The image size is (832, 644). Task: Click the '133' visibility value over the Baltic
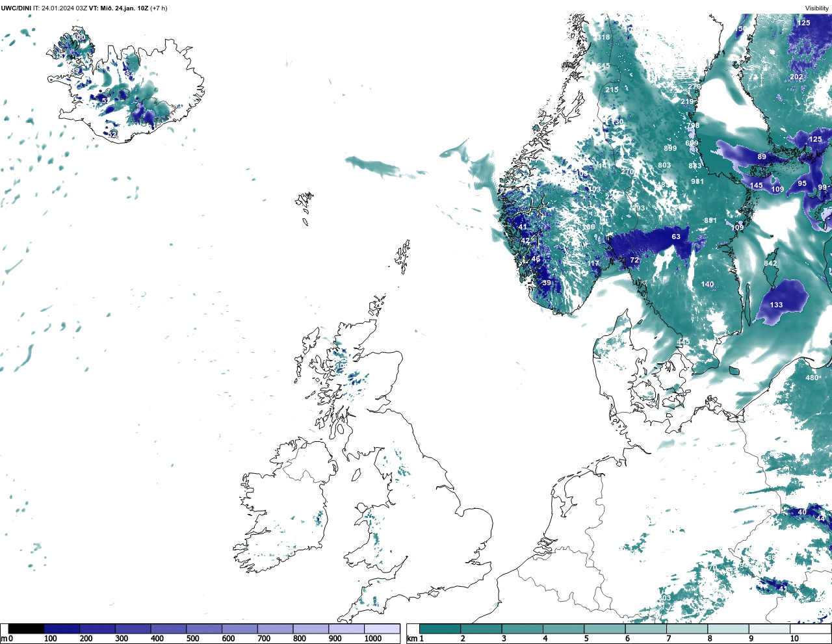776,305
